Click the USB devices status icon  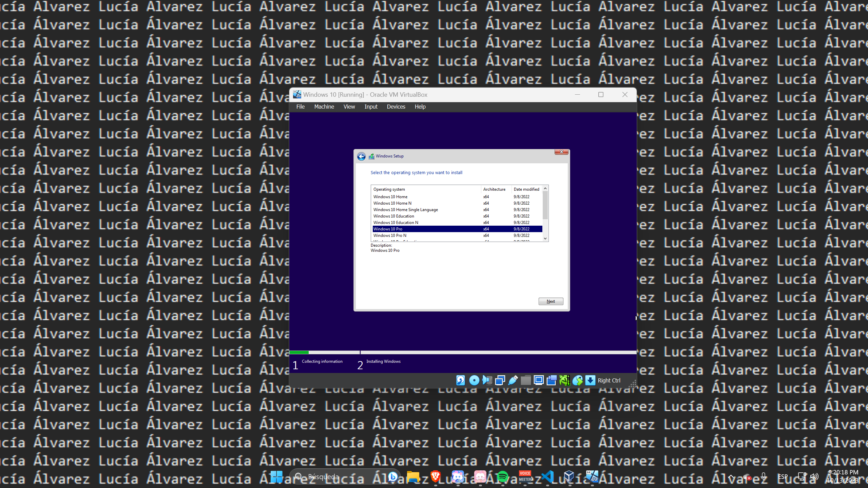click(x=513, y=380)
